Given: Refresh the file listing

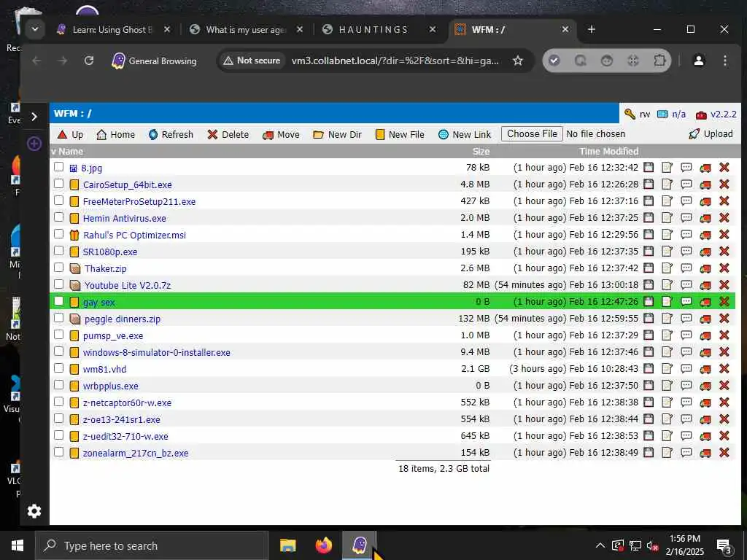Looking at the screenshot, I should 171,134.
